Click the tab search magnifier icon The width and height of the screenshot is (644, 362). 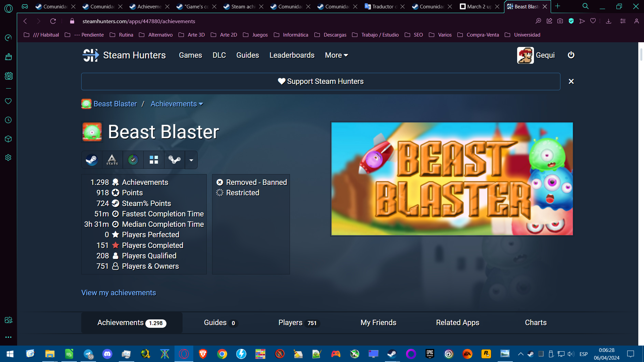pos(585,6)
